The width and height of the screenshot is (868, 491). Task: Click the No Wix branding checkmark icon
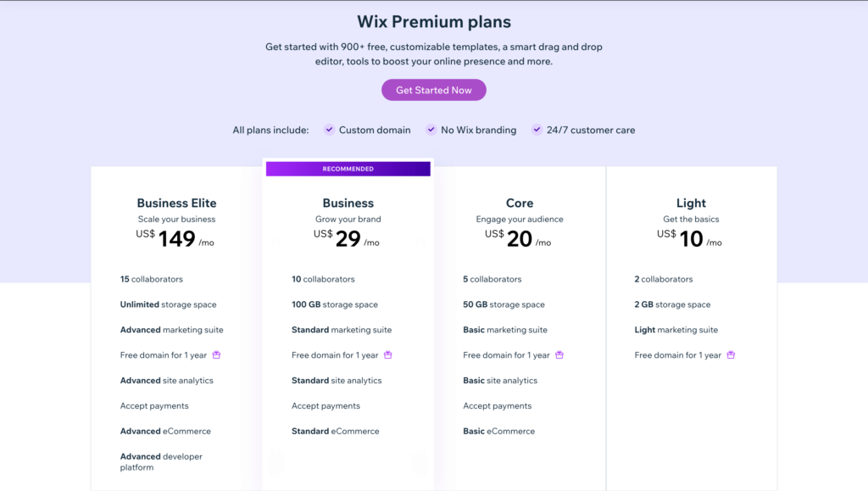431,130
